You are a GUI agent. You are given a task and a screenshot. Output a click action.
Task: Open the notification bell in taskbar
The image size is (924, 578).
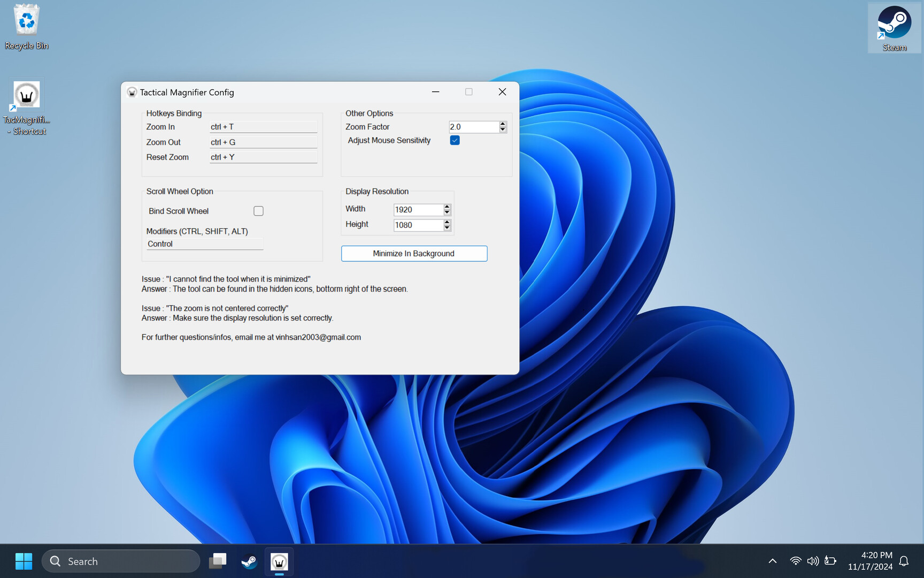tap(904, 561)
